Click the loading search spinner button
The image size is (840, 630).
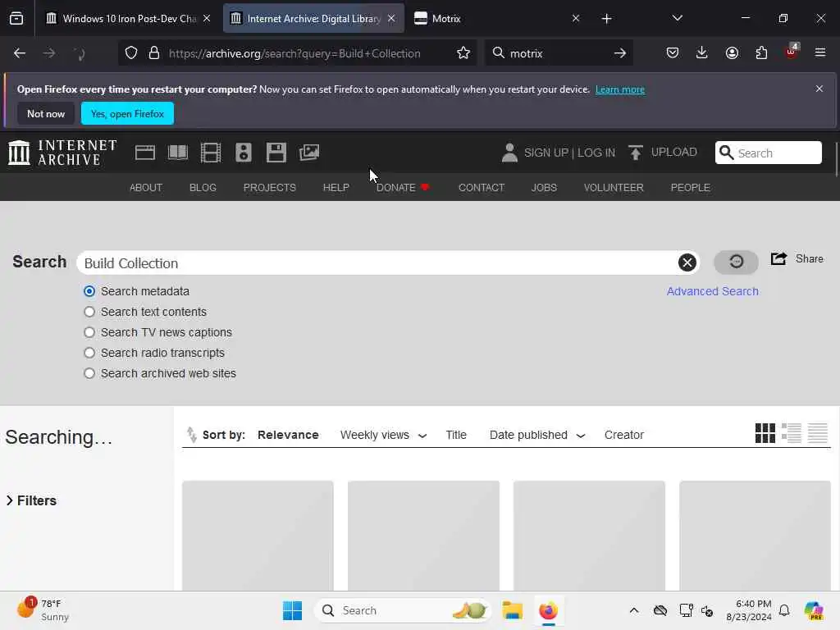point(736,262)
